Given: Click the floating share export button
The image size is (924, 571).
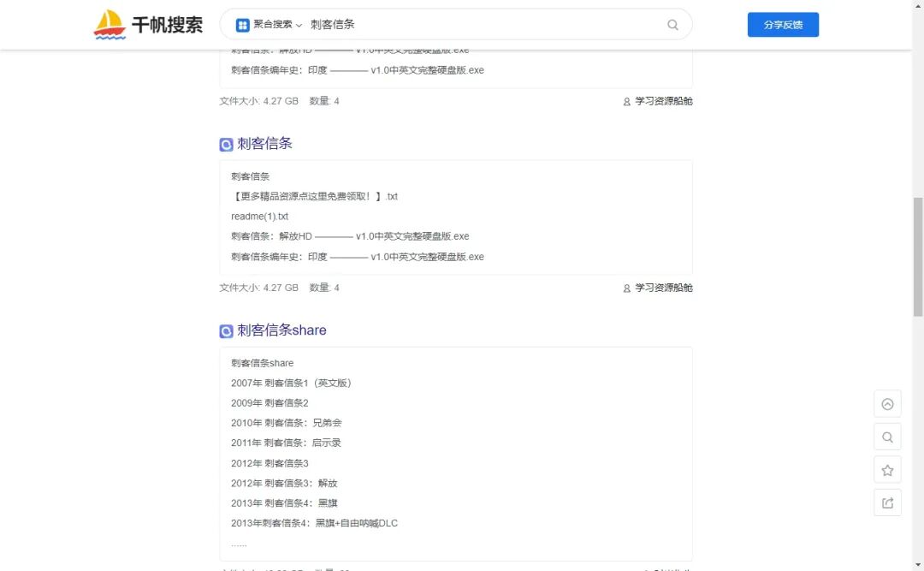Looking at the screenshot, I should pyautogui.click(x=887, y=503).
